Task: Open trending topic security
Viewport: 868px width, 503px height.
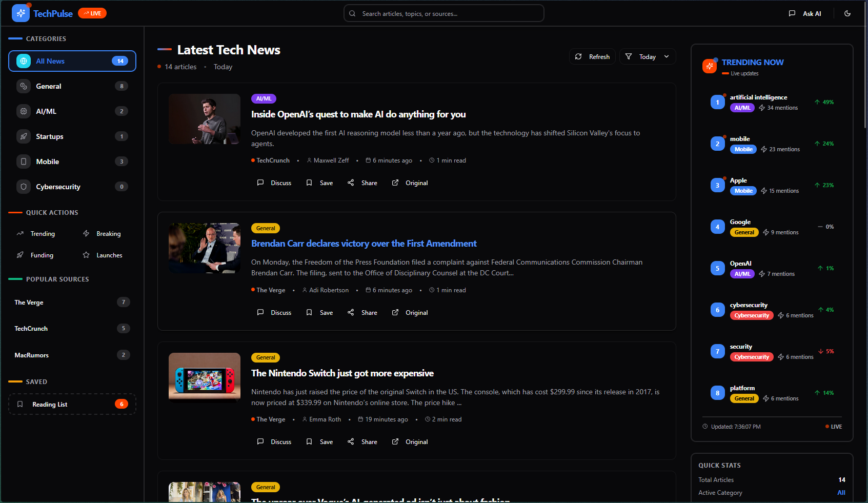Action: pyautogui.click(x=772, y=352)
